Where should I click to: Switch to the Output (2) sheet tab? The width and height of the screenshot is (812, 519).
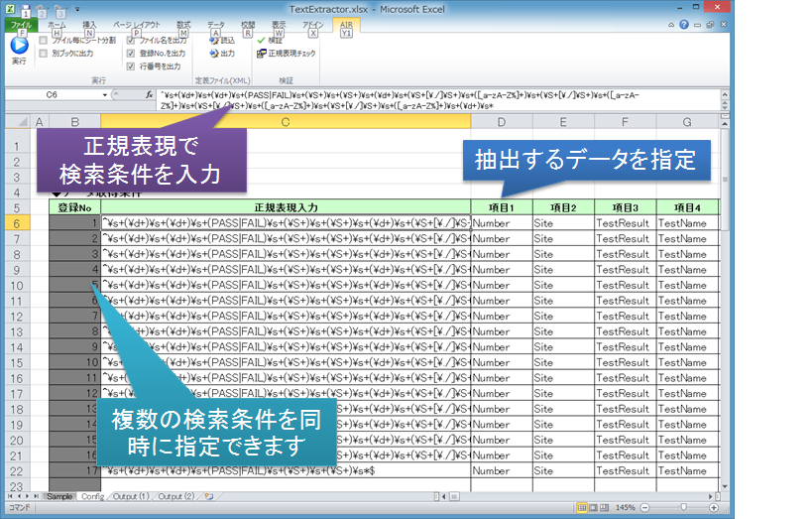click(x=176, y=496)
